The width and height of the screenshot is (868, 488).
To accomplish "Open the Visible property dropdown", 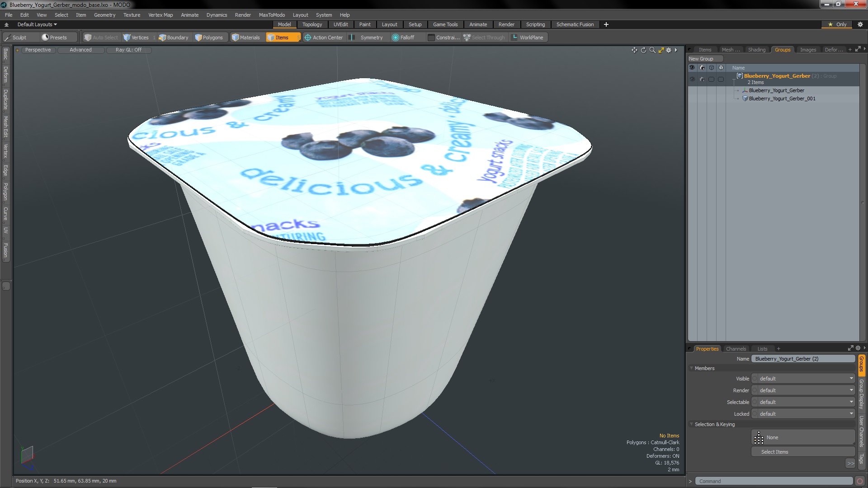I will (x=805, y=378).
